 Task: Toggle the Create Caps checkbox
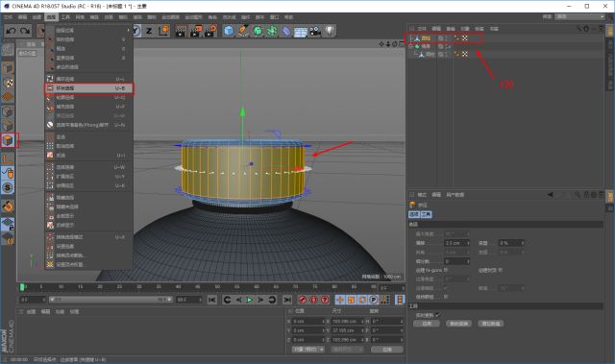pyautogui.click(x=501, y=270)
